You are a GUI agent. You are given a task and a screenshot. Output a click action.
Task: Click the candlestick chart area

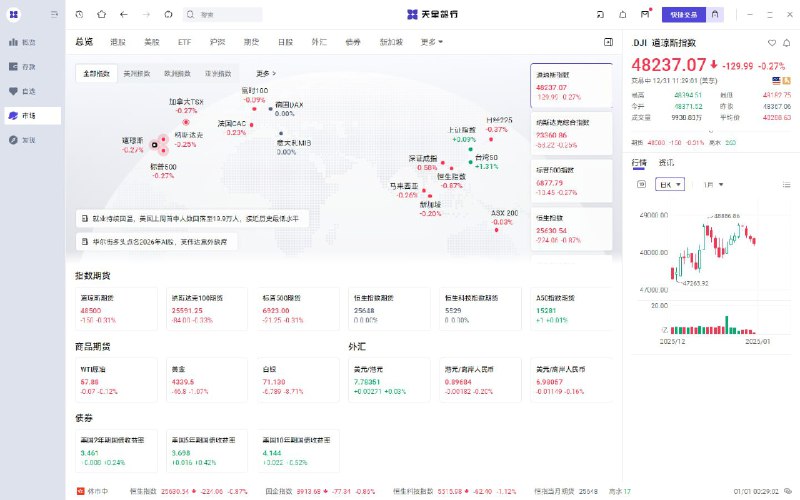(713, 250)
